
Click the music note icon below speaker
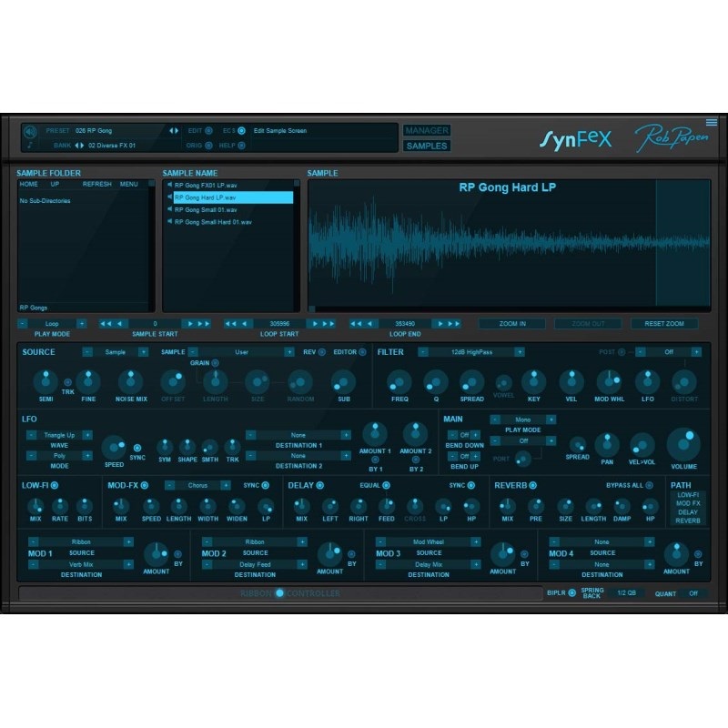(30, 146)
